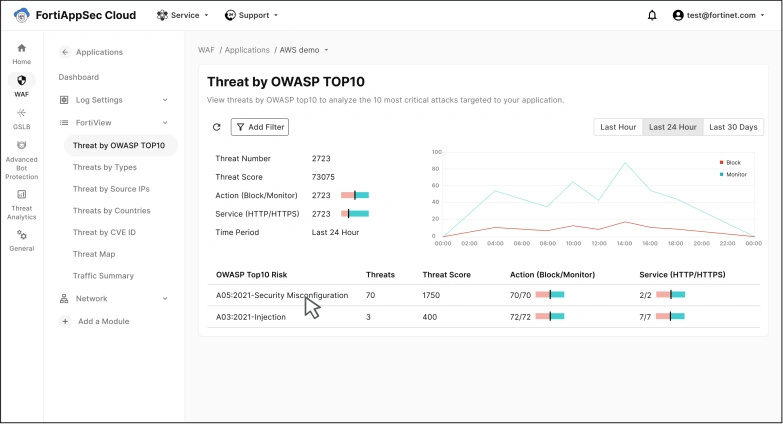This screenshot has height=425, width=783.
Task: Click the Home icon in left rail
Action: point(21,48)
